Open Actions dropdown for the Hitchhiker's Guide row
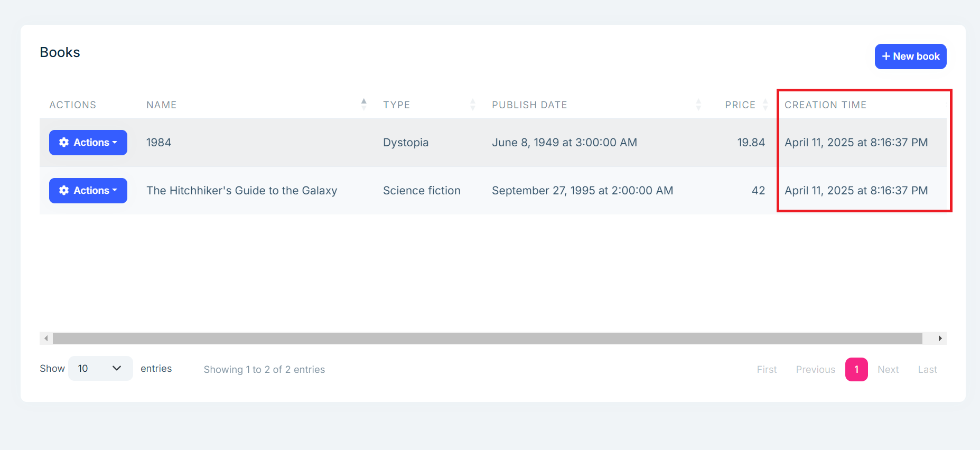Viewport: 980px width, 450px height. pos(88,191)
